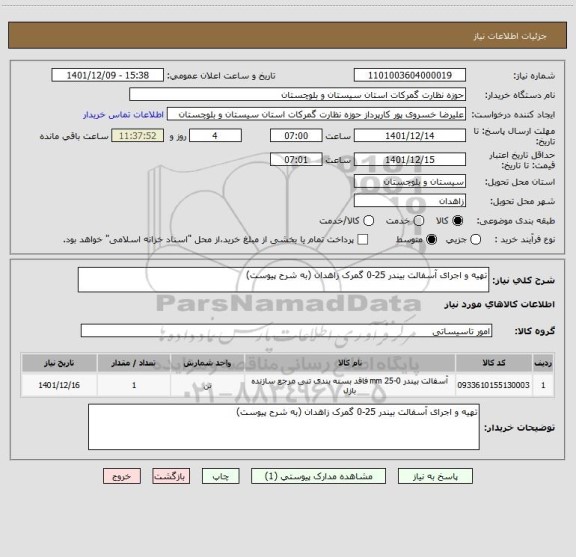The image size is (576, 557).
Task: Click the واحد شمارش column header
Action: (208, 363)
